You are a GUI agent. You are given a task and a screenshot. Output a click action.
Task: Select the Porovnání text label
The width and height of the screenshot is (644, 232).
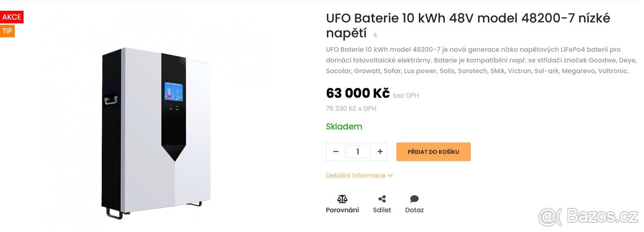[x=342, y=210]
